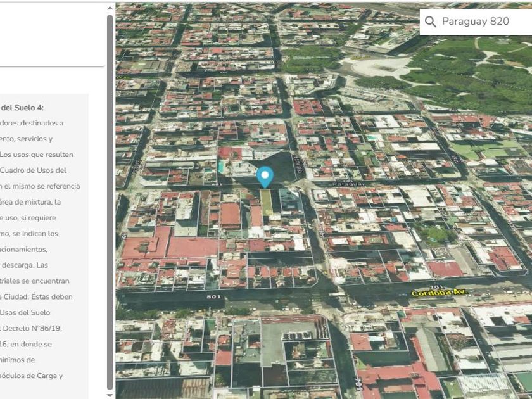This screenshot has width=532, height=399.
Task: Click the Paraguay 820 search field
Action: coord(476,22)
